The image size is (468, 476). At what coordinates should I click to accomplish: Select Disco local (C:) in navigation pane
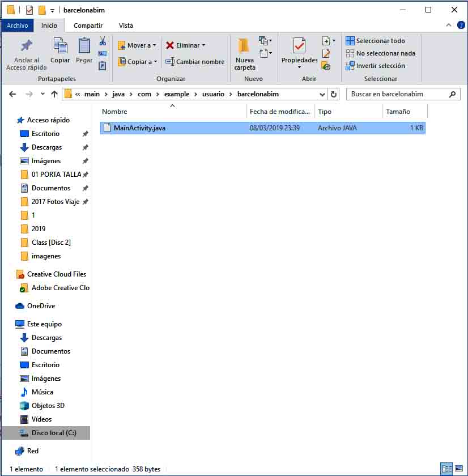pos(53,433)
